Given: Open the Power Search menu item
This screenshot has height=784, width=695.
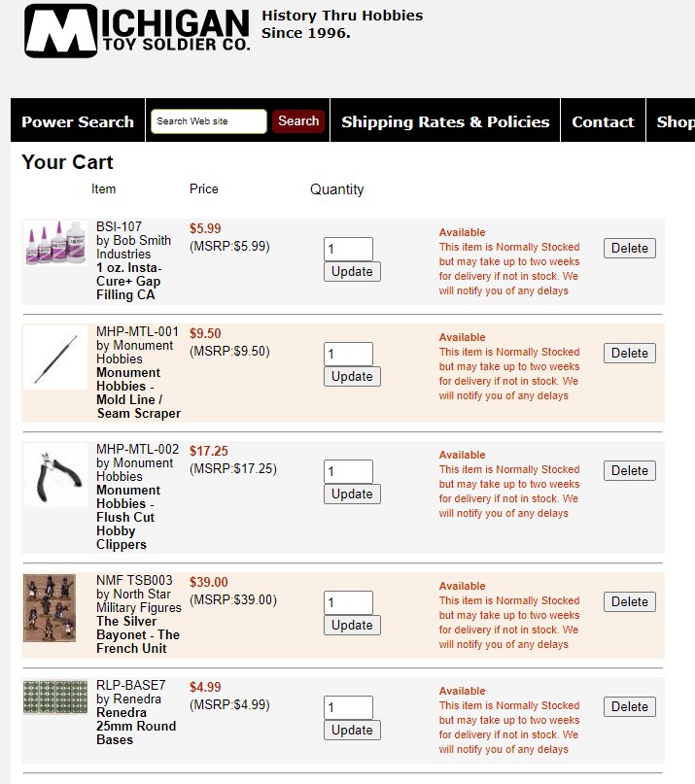Looking at the screenshot, I should click(x=78, y=121).
